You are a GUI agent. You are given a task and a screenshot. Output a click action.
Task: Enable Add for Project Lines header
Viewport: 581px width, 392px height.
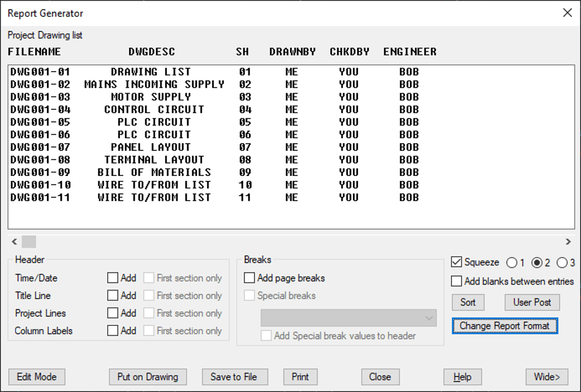tap(112, 313)
